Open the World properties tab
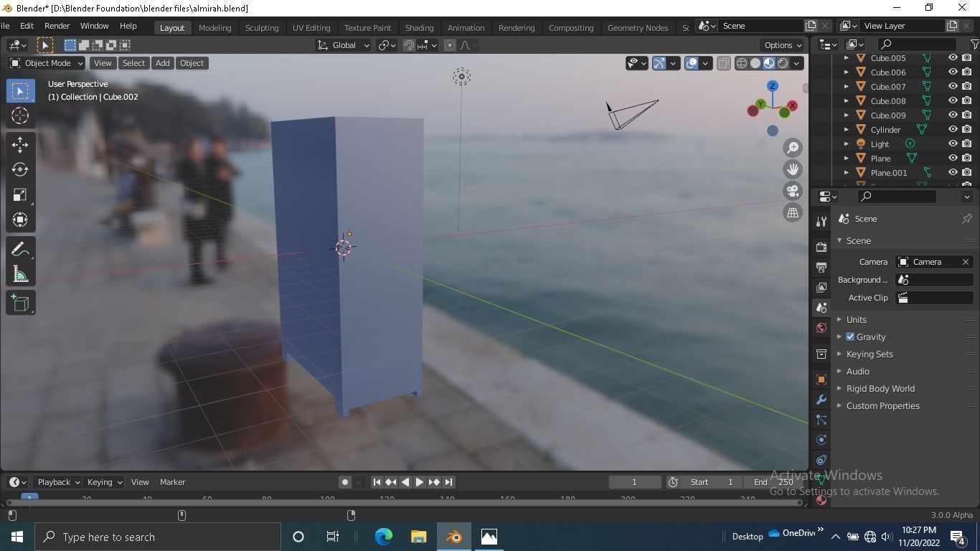The image size is (980, 551). [821, 328]
